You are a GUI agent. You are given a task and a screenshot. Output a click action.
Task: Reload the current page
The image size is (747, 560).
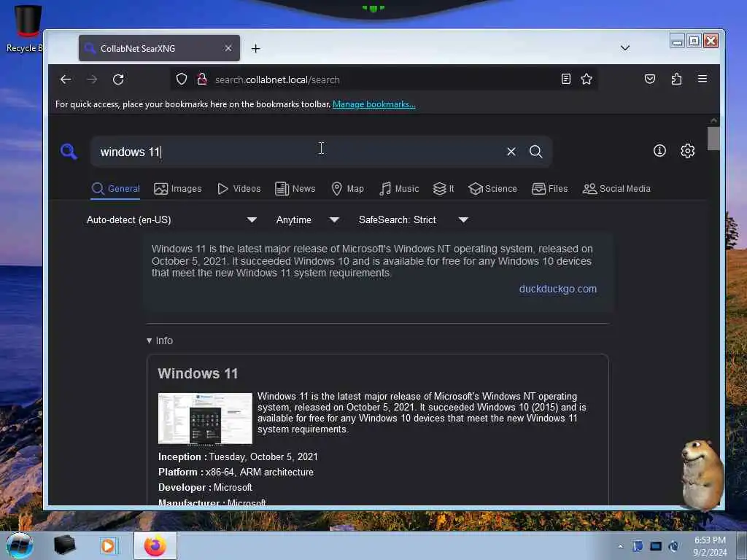pyautogui.click(x=118, y=79)
